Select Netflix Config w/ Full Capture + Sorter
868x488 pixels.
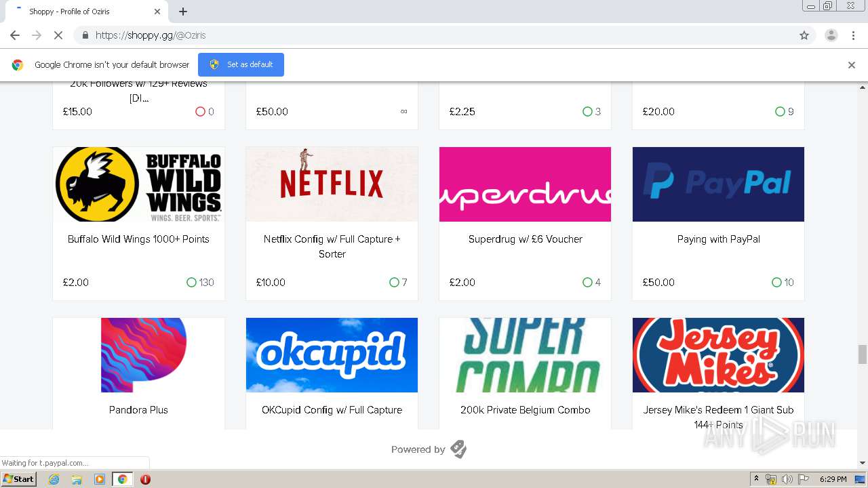click(x=332, y=247)
